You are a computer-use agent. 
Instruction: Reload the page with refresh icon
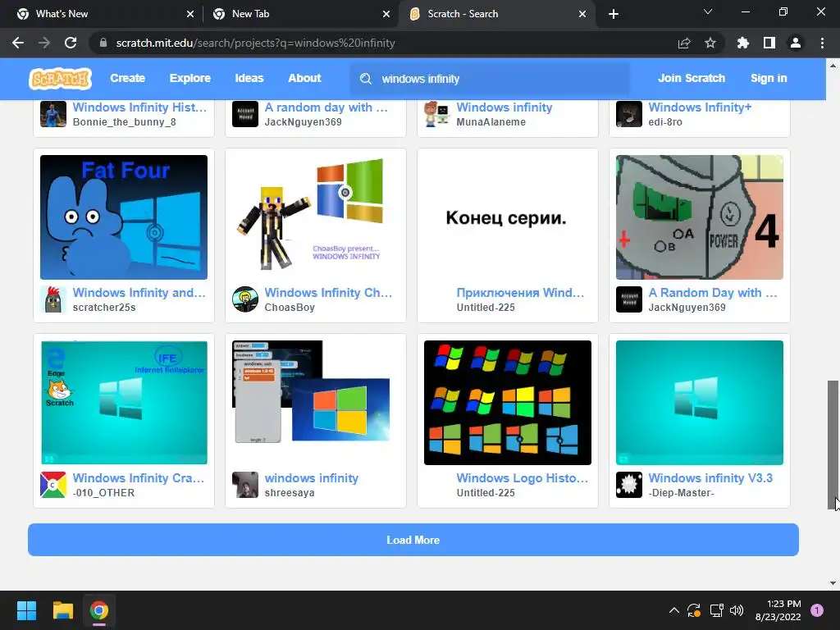pos(71,43)
